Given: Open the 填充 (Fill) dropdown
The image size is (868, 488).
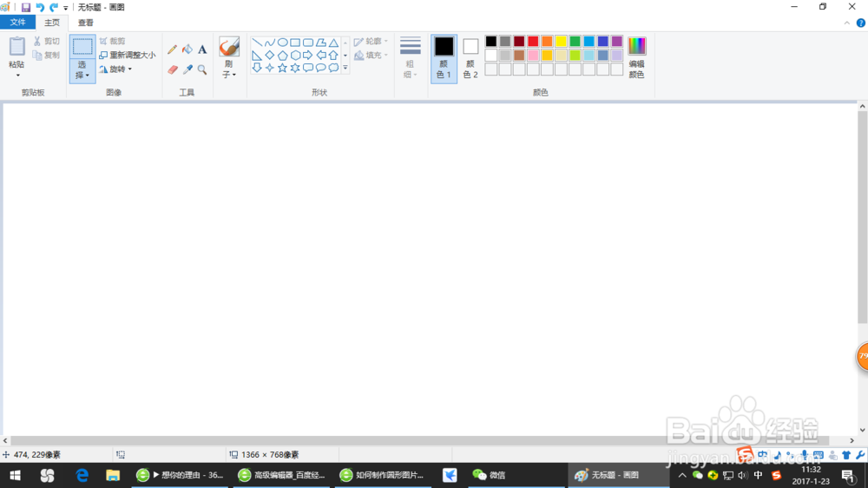Looking at the screenshot, I should point(371,56).
